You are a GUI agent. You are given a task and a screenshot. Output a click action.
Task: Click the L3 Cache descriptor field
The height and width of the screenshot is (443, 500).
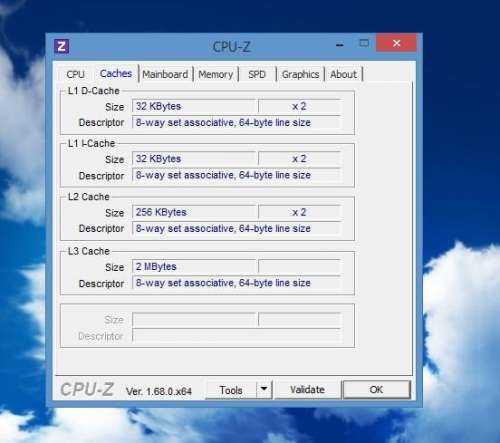pos(236,283)
